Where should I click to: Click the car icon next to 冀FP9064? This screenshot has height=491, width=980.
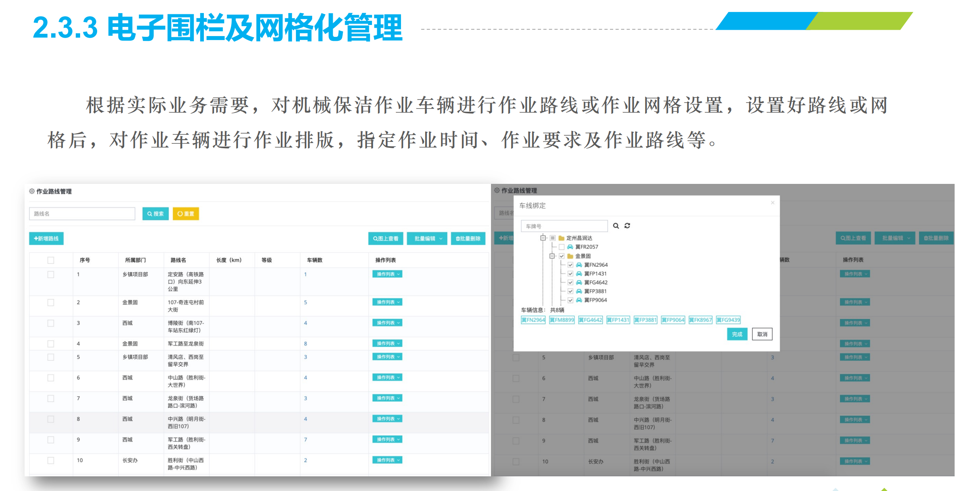[x=579, y=300]
